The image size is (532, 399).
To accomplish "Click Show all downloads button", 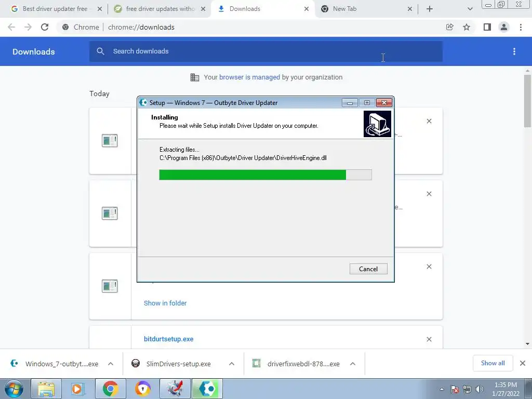I will (x=493, y=363).
